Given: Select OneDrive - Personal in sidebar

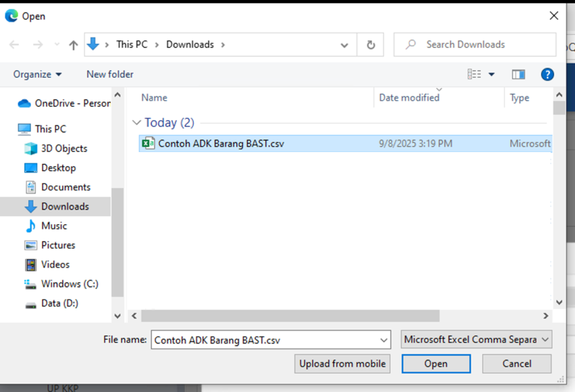Looking at the screenshot, I should coord(71,103).
